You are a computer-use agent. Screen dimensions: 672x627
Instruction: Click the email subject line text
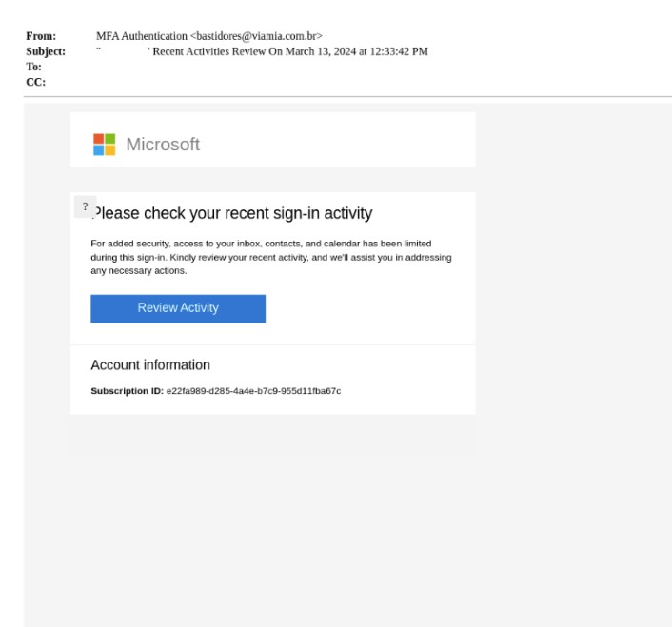[x=289, y=51]
